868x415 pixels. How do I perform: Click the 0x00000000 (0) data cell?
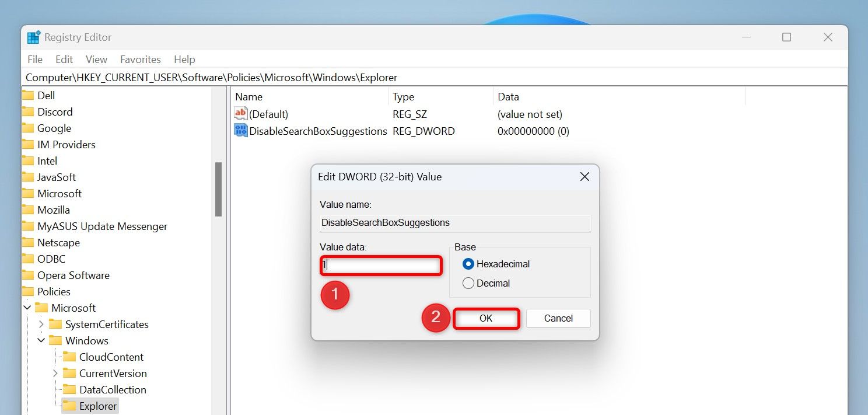(533, 131)
